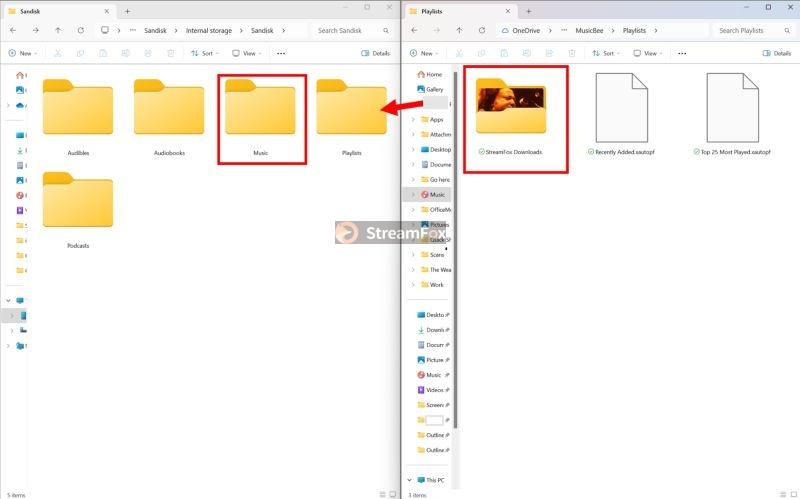Click MusicBee in the breadcrumb path
Screen dimensions: 800x499
pos(589,31)
